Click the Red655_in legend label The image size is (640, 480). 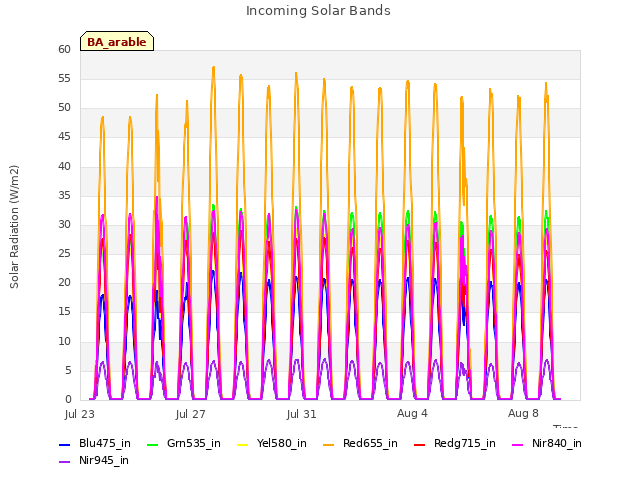370,443
